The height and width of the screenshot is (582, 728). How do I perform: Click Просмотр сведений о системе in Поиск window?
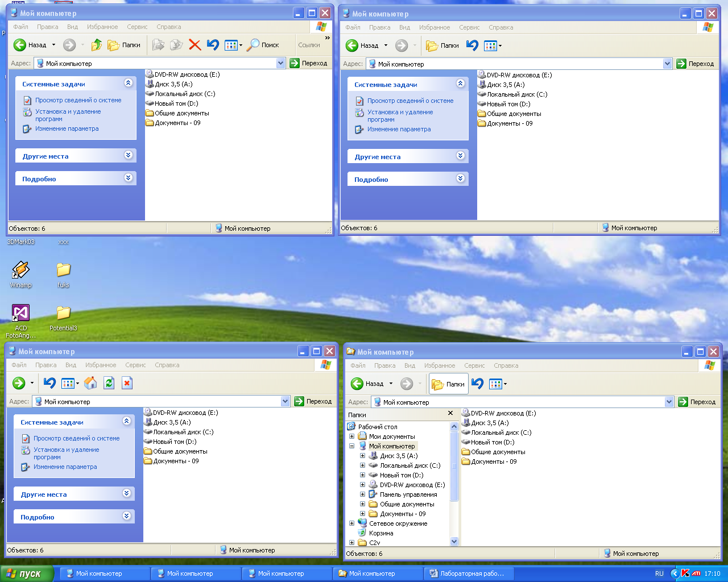tap(78, 100)
